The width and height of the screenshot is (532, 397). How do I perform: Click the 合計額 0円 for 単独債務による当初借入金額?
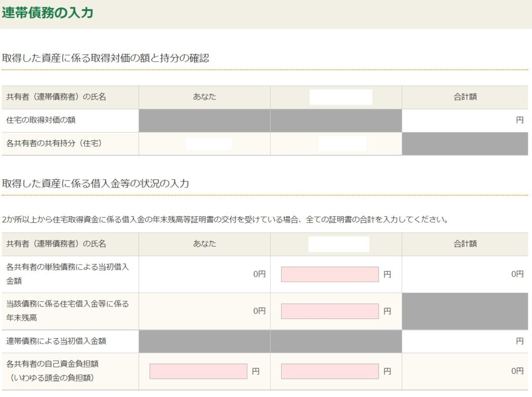pos(517,274)
